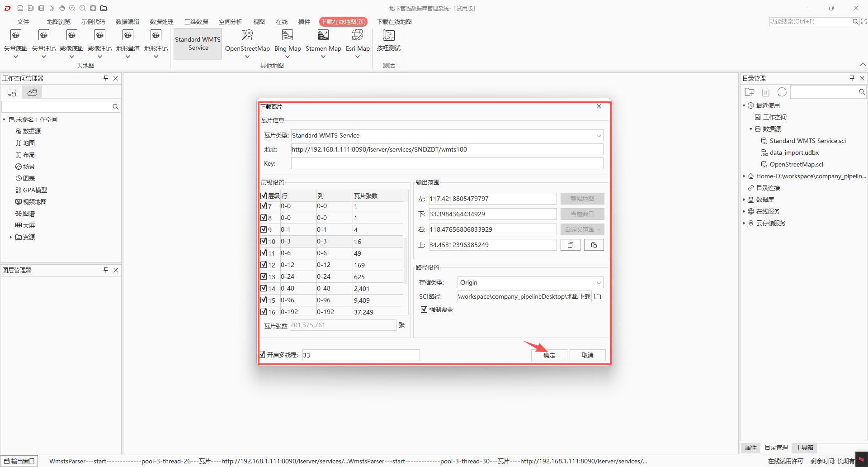Click the paste range icon button
Image resolution: width=868 pixels, height=467 pixels.
click(594, 245)
